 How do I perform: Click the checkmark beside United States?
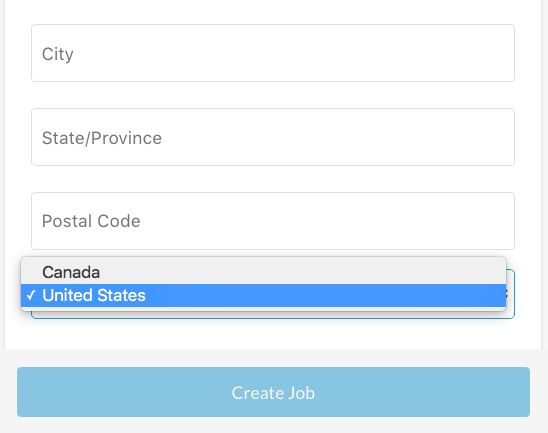31,295
